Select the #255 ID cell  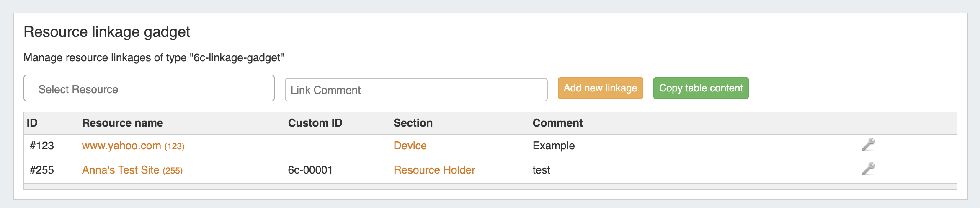click(x=42, y=170)
